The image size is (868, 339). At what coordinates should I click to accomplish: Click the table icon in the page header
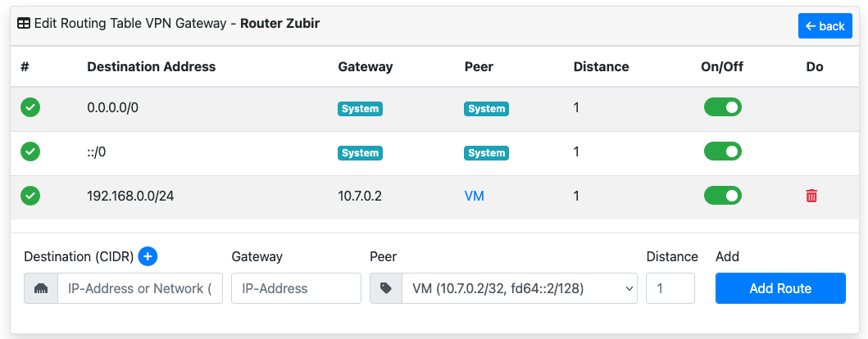coord(24,24)
